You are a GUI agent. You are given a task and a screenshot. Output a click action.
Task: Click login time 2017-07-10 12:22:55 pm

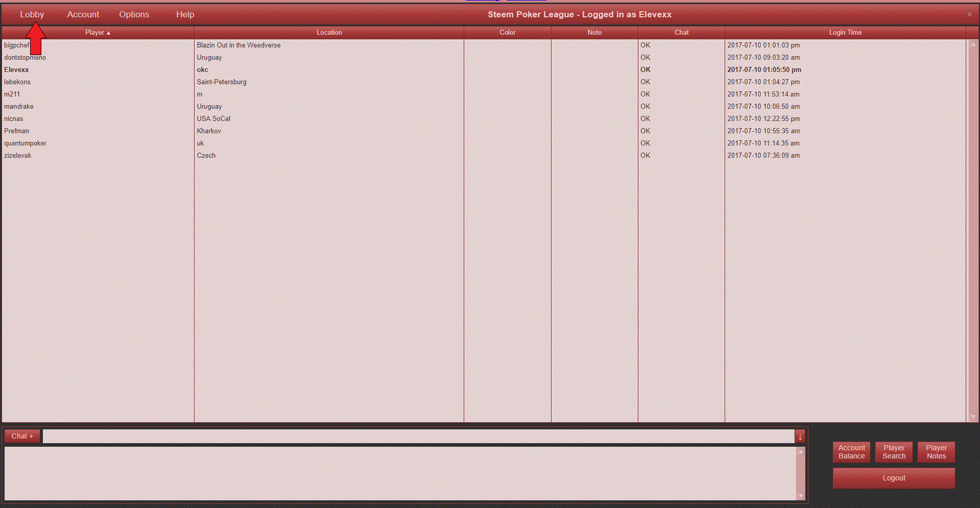pyautogui.click(x=763, y=118)
